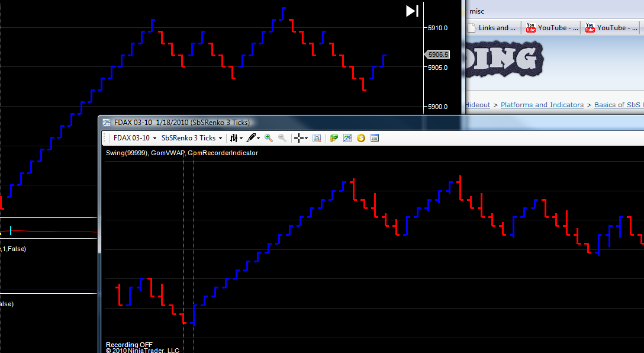Screen dimensions: 644x353
Task: Click the Recording OFF status text
Action: [129, 345]
